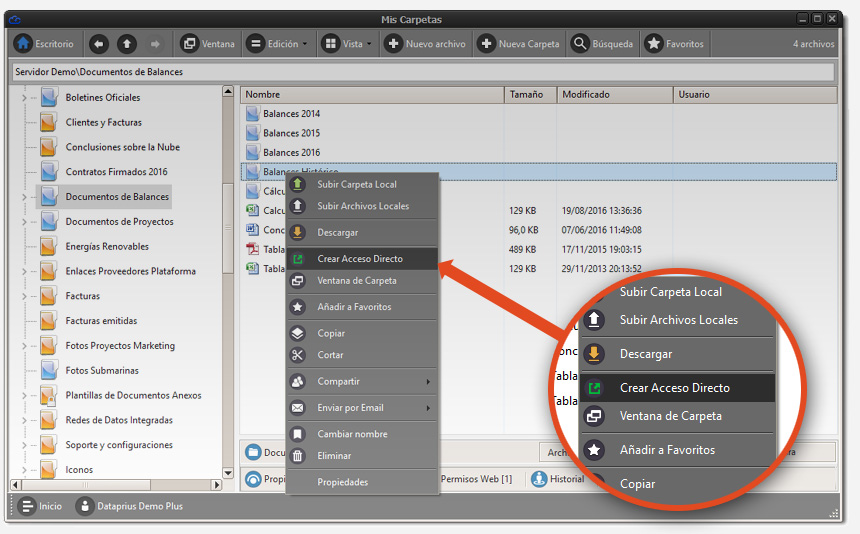Expand the Facturas tree node

(24, 296)
